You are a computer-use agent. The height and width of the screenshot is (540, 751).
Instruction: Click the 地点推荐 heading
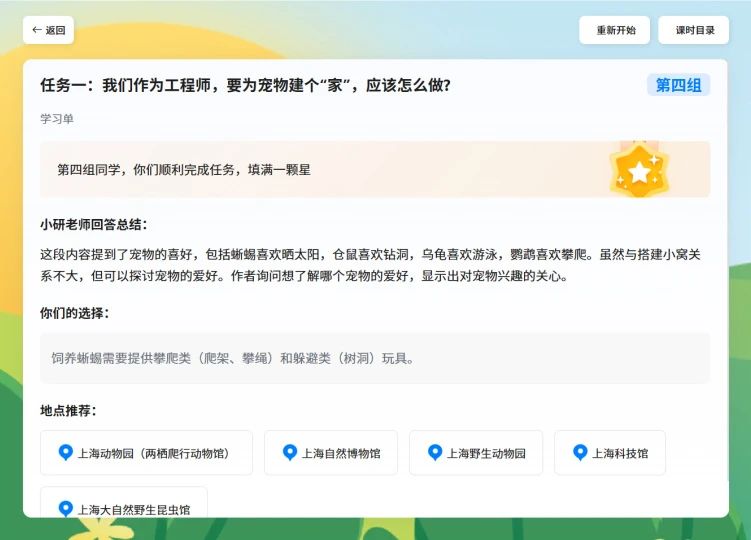coord(68,411)
